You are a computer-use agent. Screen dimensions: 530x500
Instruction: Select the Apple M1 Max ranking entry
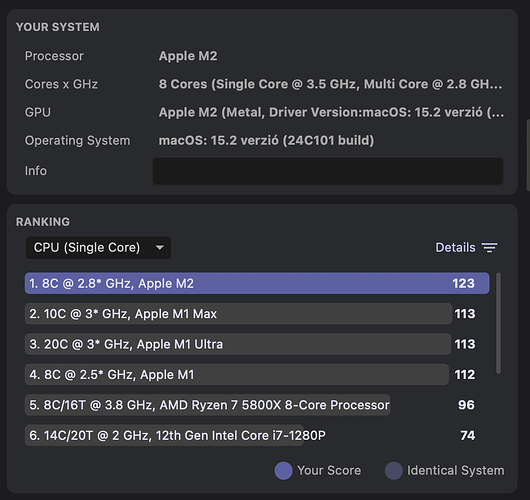tap(252, 314)
